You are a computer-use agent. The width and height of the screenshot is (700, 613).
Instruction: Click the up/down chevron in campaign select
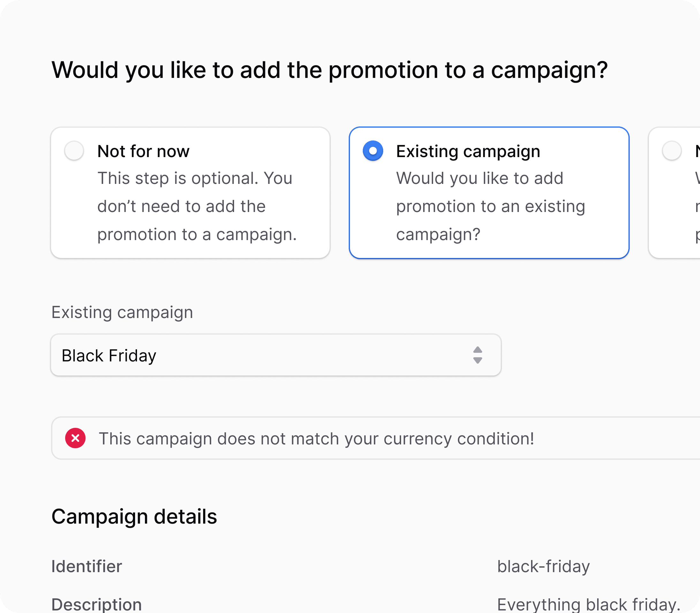478,355
